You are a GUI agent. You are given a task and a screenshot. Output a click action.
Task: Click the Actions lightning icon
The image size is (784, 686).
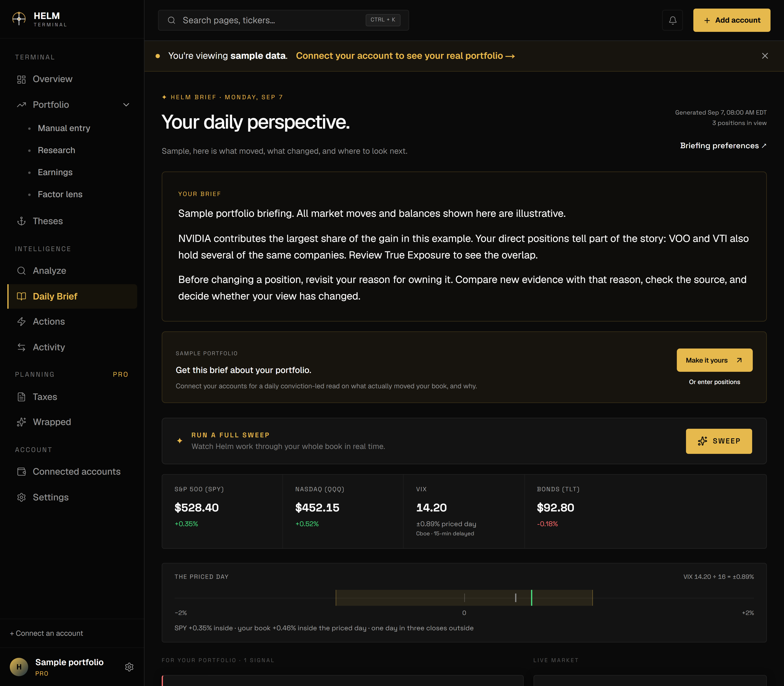click(x=21, y=322)
